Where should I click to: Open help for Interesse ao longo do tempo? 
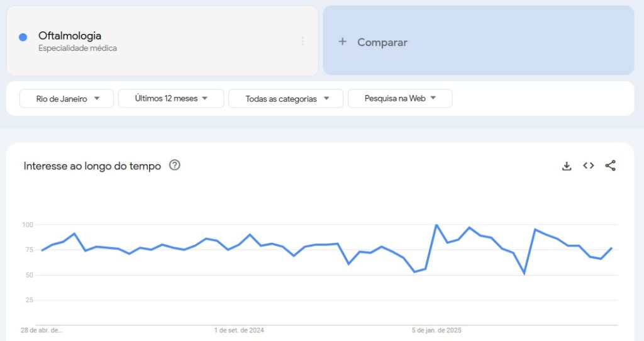(175, 165)
